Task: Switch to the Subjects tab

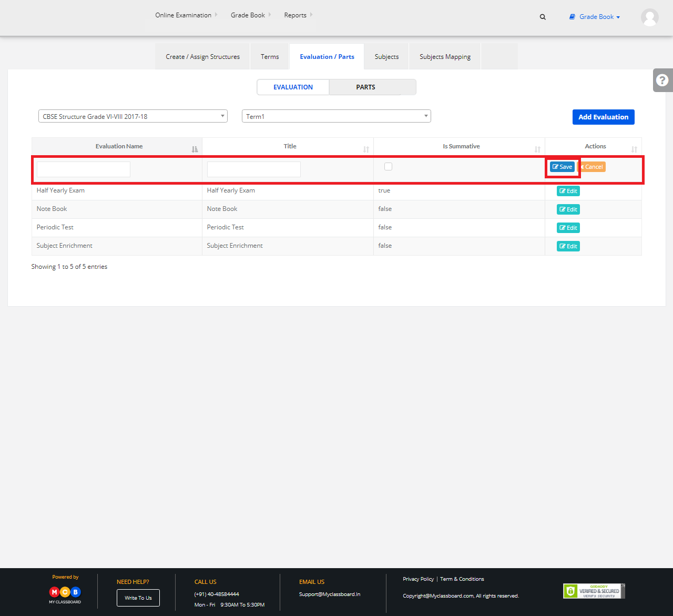Action: (x=386, y=57)
